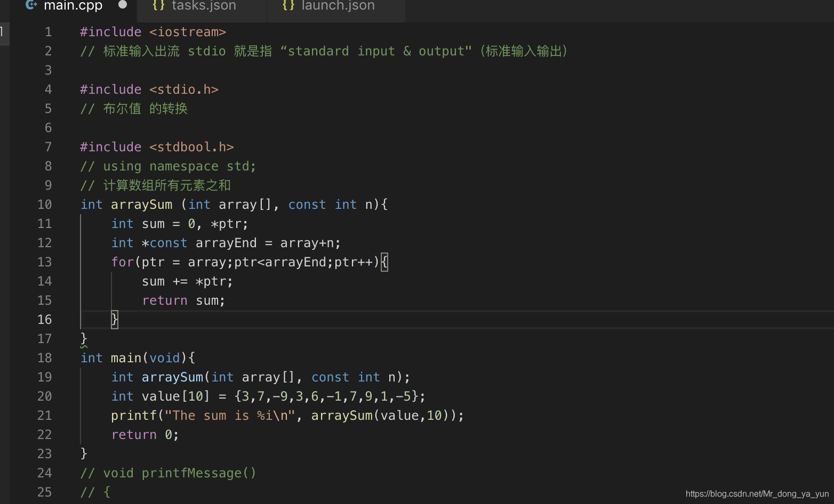The width and height of the screenshot is (834, 504).
Task: Click the for keyword on line 13
Action: pos(122,262)
